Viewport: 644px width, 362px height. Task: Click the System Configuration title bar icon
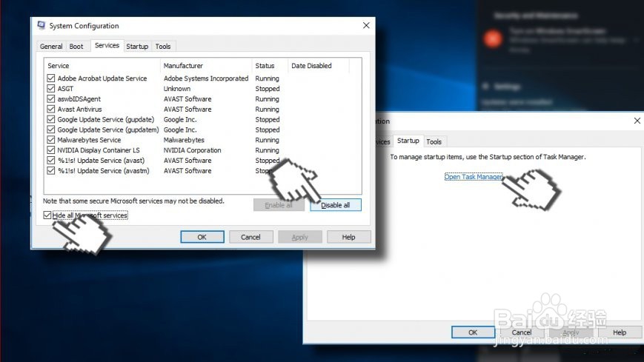[x=41, y=25]
